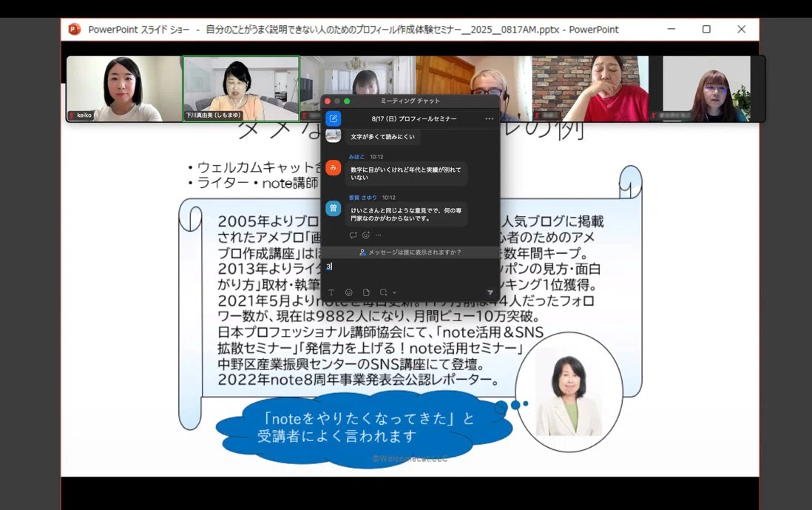Click reply icon under 曽賀 さゆり's message

[353, 235]
